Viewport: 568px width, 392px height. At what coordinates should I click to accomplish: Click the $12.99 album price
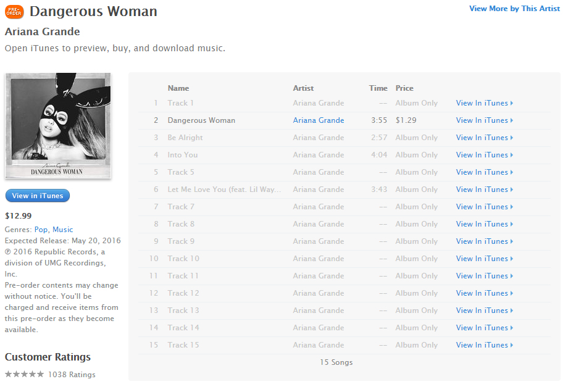coord(18,216)
